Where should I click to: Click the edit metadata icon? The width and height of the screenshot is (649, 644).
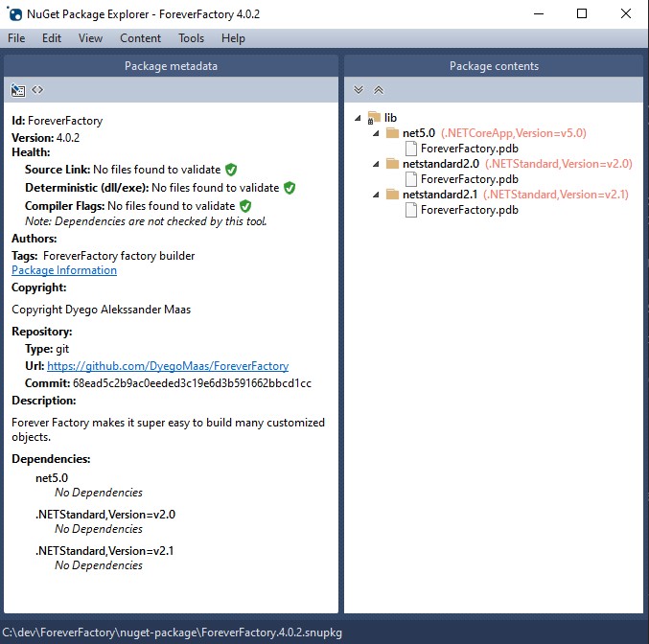[18, 90]
